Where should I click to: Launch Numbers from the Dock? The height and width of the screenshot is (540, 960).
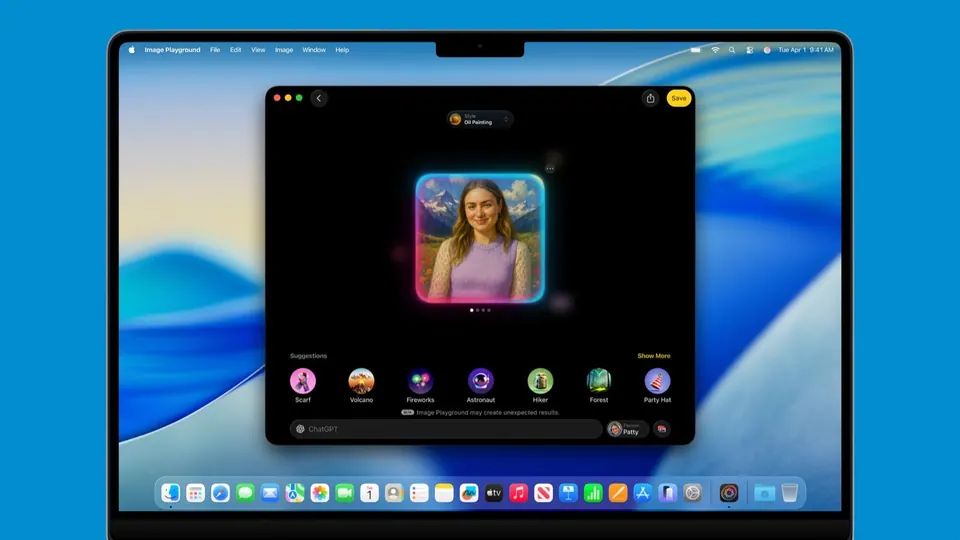(593, 493)
